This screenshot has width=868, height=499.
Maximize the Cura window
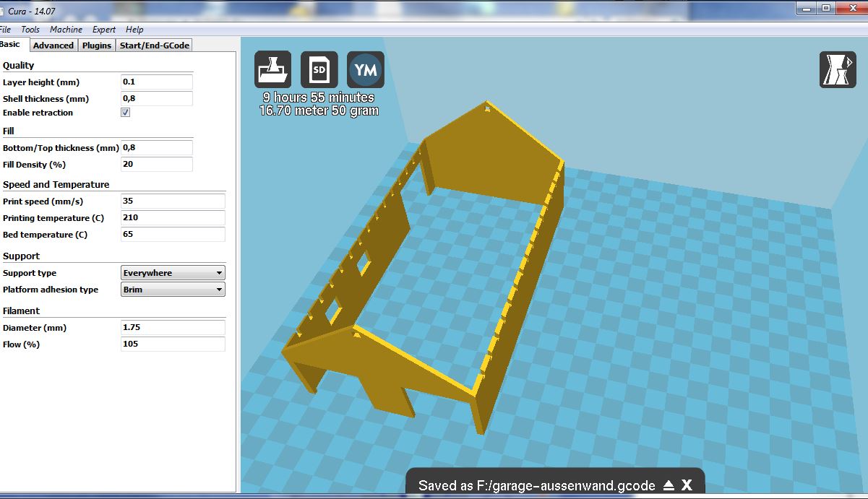(826, 8)
